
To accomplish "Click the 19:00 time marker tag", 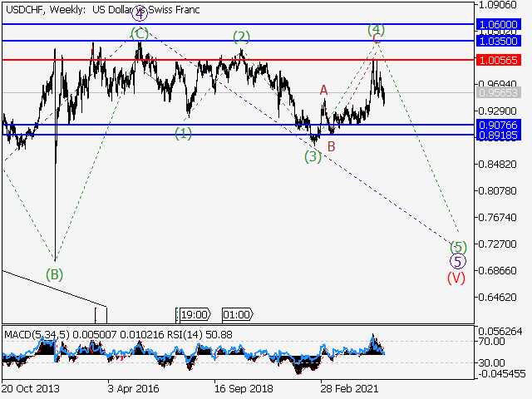I will 194,314.
